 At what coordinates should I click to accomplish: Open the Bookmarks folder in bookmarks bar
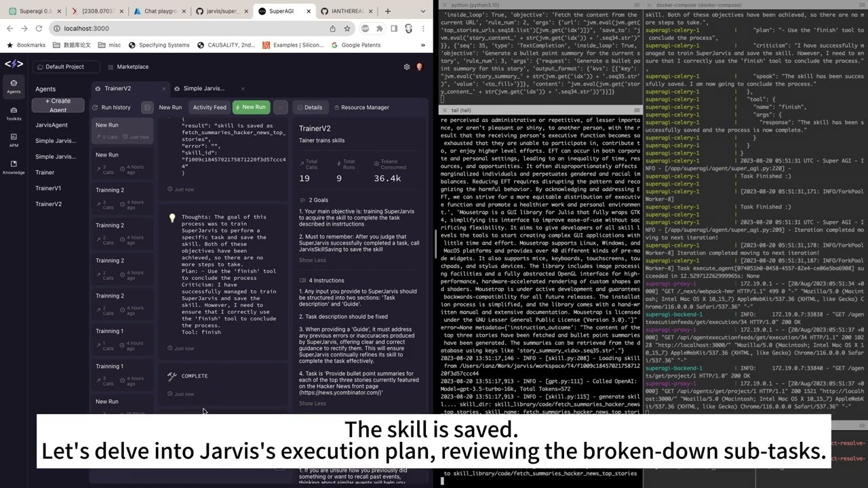pyautogui.click(x=26, y=45)
